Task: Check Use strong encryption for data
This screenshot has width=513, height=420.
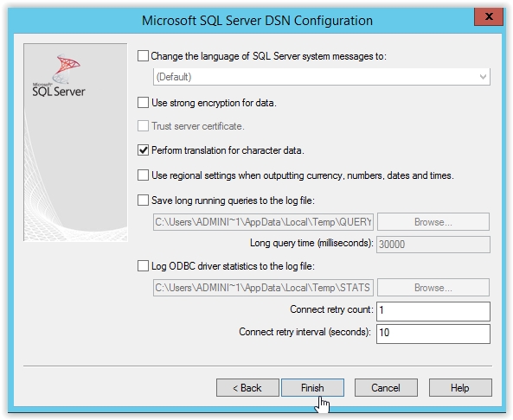Action: (x=143, y=103)
